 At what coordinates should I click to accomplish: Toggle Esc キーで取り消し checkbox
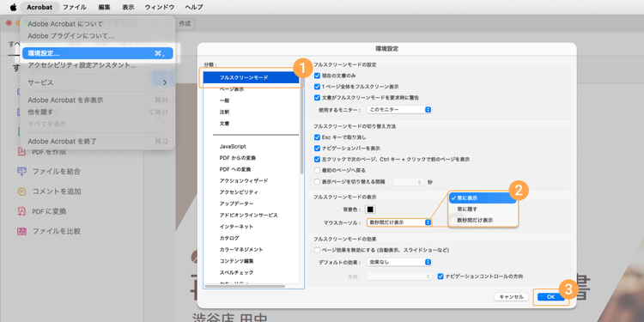pyautogui.click(x=317, y=137)
